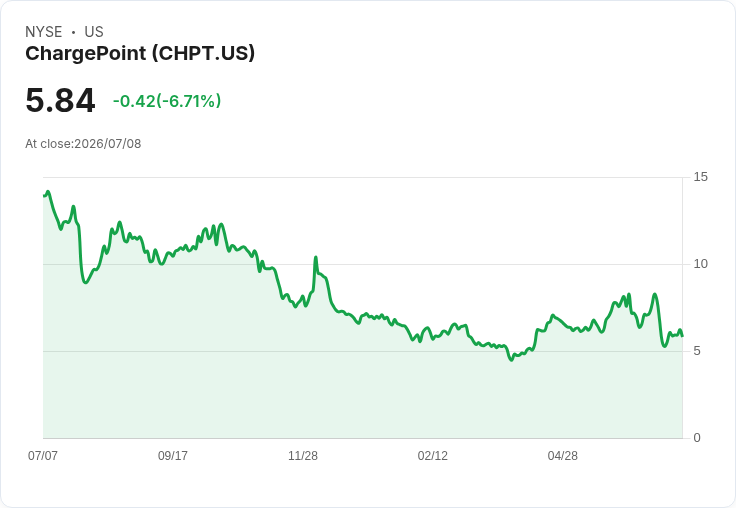Viewport: 736px width, 508px height.
Task: Click the lowest dip before 04/28
Action: [512, 360]
